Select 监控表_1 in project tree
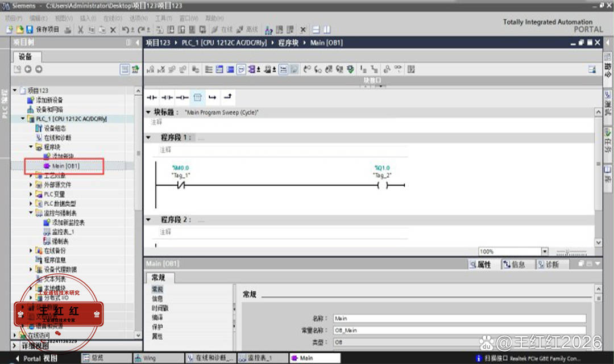 (63, 232)
